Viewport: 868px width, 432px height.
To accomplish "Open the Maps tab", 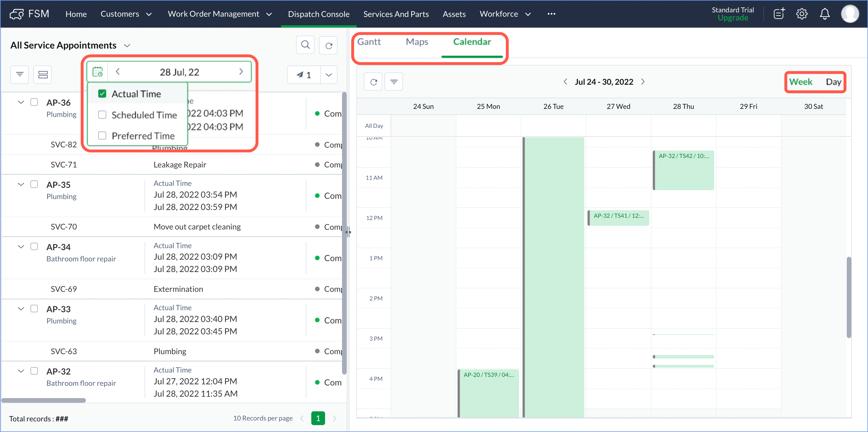I will pos(417,42).
